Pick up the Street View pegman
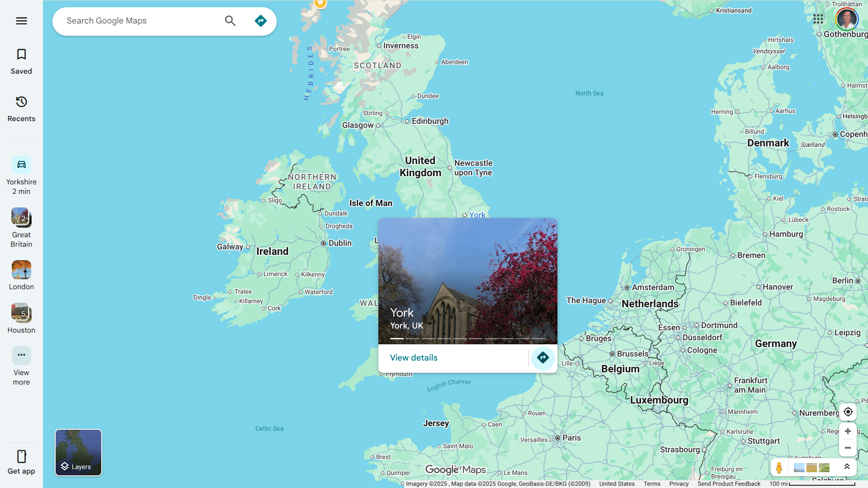 (779, 468)
